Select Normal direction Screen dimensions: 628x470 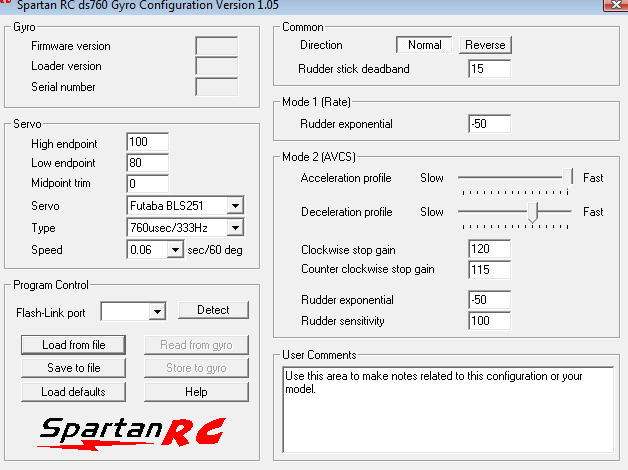[424, 45]
